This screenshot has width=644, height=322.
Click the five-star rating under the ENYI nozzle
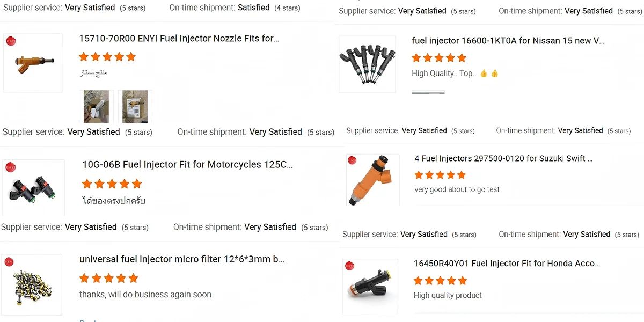(107, 57)
